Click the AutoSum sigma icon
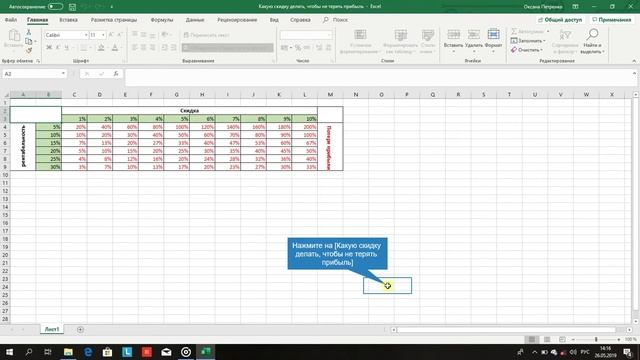 (514, 31)
